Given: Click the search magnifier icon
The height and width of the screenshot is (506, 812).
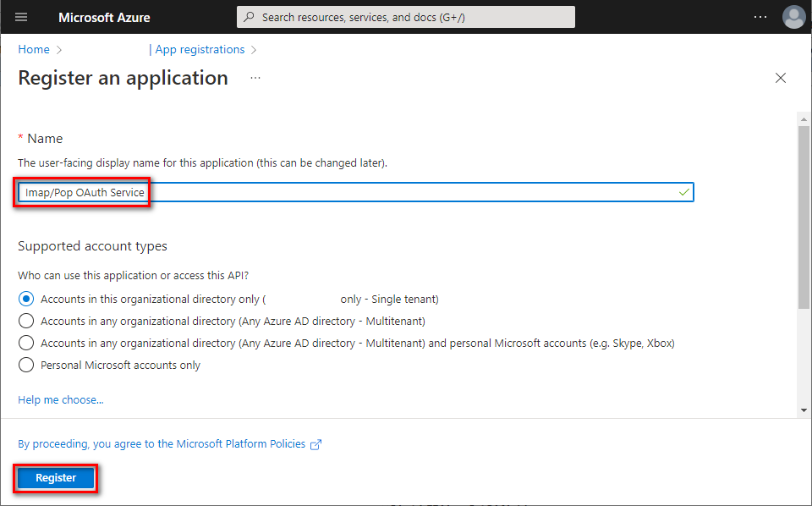Looking at the screenshot, I should 249,17.
